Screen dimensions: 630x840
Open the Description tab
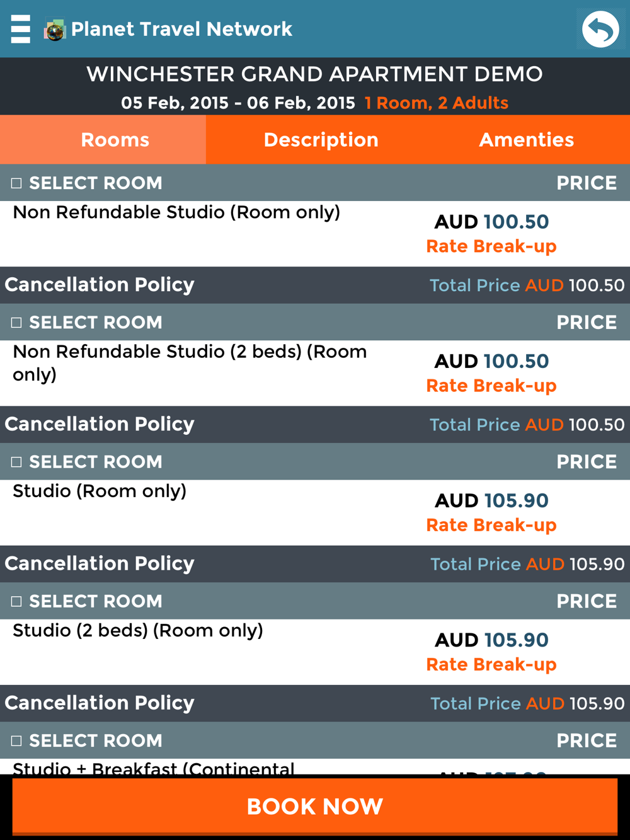point(321,140)
